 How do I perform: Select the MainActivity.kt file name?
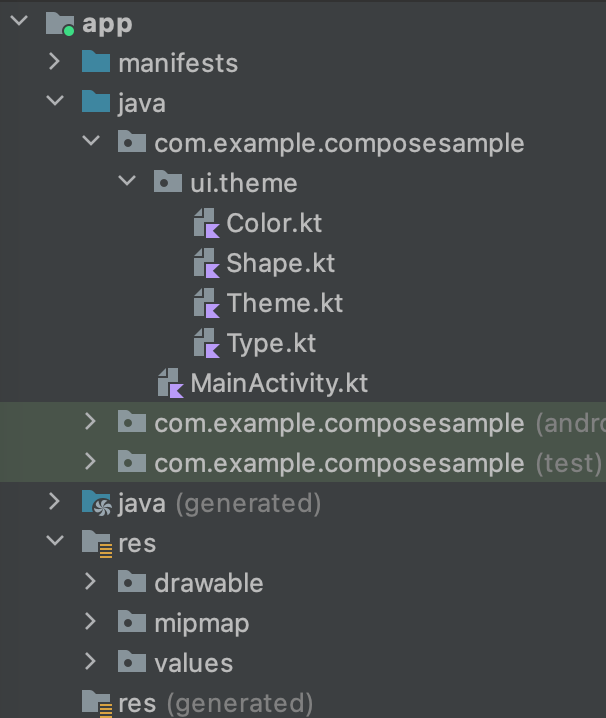pyautogui.click(x=279, y=383)
